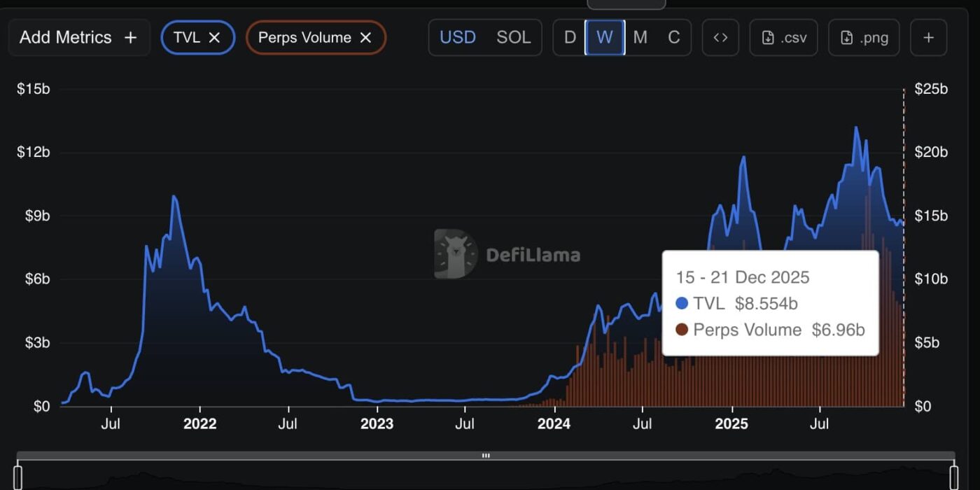
Task: Switch currency to USD
Action: (x=458, y=38)
